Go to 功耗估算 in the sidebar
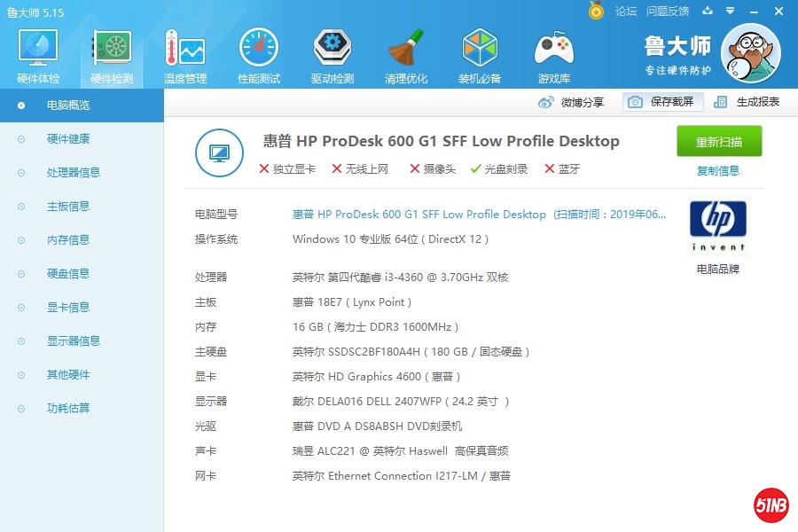The image size is (798, 532). (x=68, y=409)
